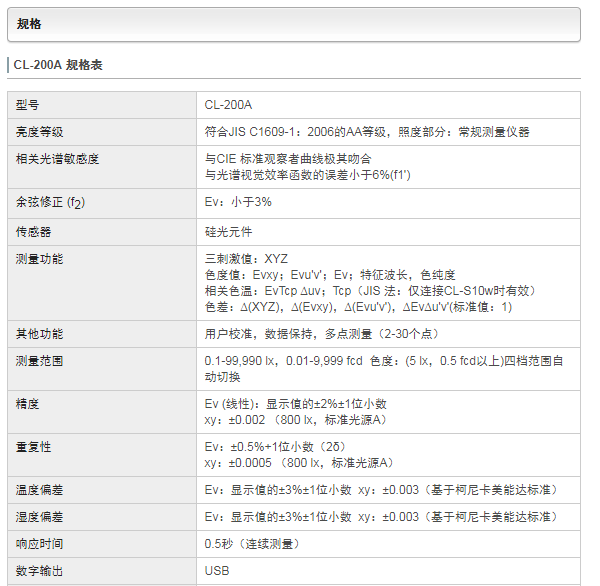The width and height of the screenshot is (600, 586).
Task: Click the 温度偏差 row label
Action: pyautogui.click(x=39, y=490)
